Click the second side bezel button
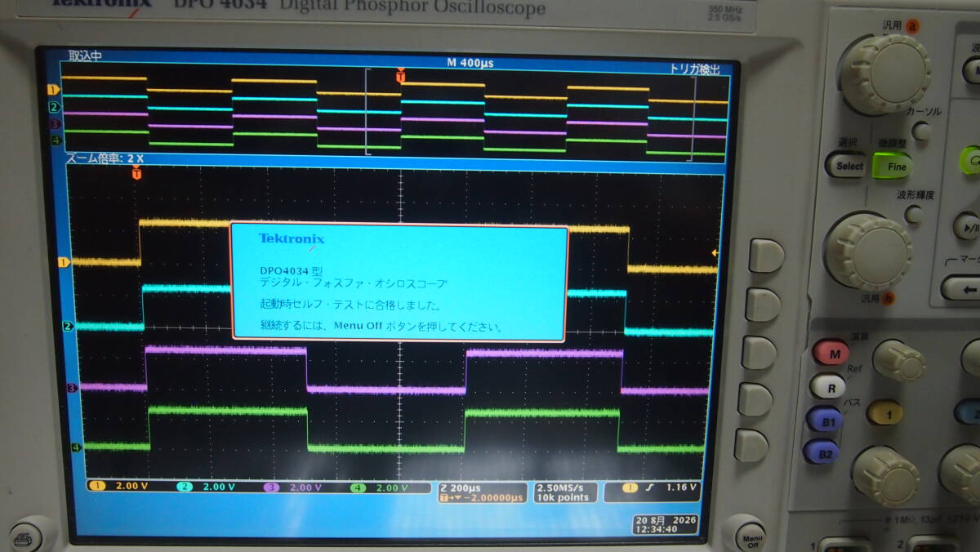 pos(762,305)
